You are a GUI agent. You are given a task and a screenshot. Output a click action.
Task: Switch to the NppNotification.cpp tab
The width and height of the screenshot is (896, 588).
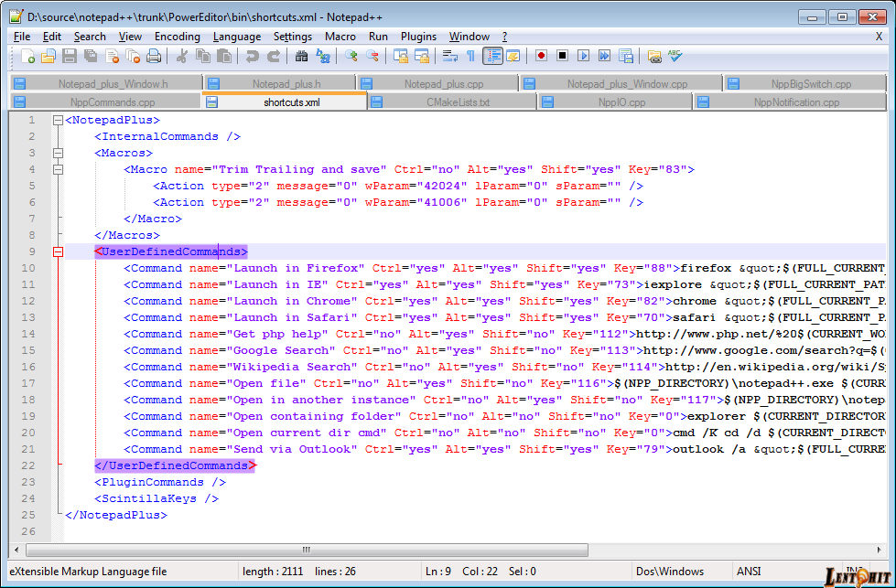click(790, 102)
